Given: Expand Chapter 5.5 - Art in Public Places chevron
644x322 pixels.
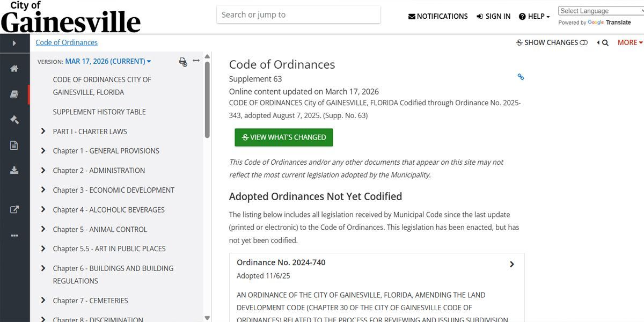Looking at the screenshot, I should point(43,248).
